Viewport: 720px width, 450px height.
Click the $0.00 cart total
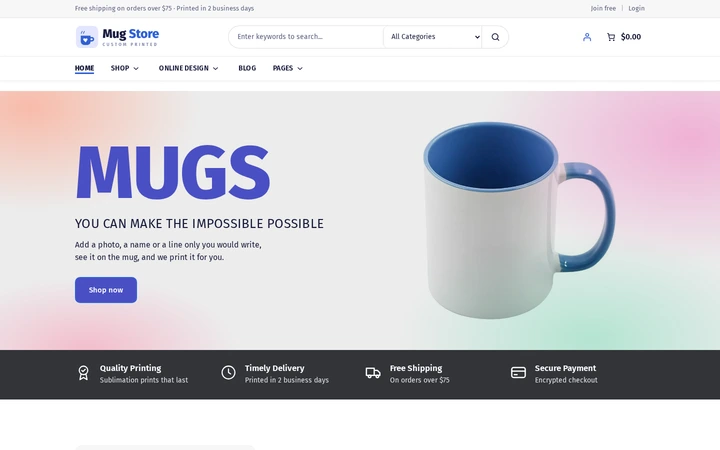click(x=631, y=37)
